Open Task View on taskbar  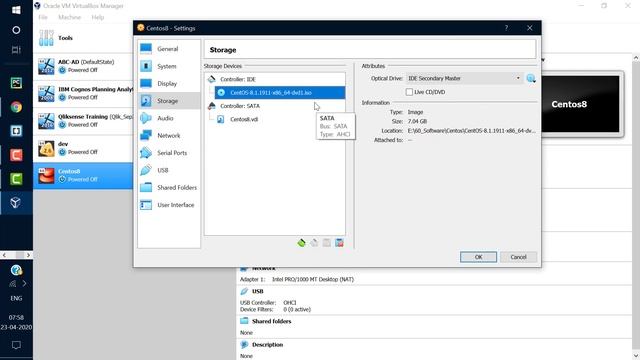16,50
